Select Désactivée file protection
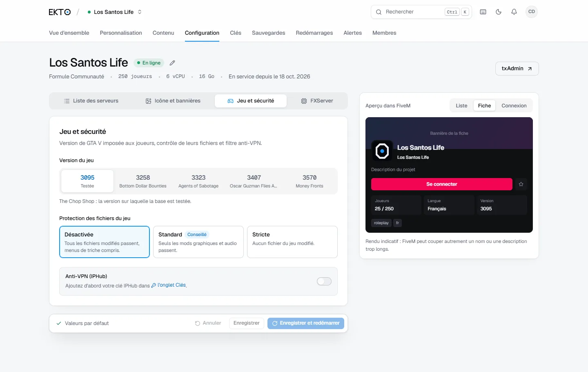 tap(105, 242)
